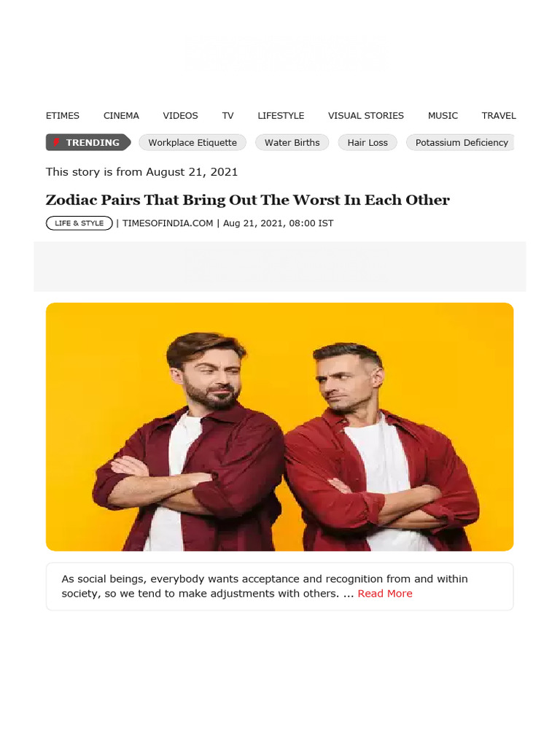The image size is (560, 747).
Task: Open the Hair Loss trending topic
Action: (367, 142)
